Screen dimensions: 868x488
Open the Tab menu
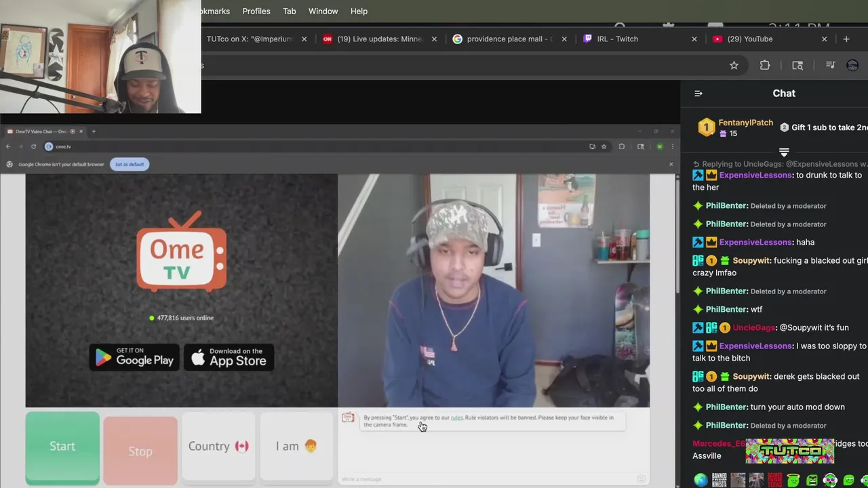[290, 11]
